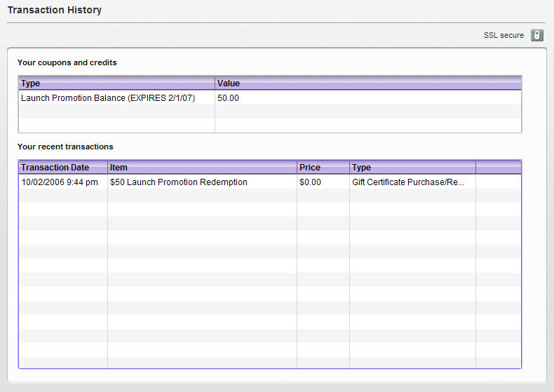Screen dimensions: 554x392
Task: Select the $50 Launch Promotion Redemption item
Action: pos(179,182)
